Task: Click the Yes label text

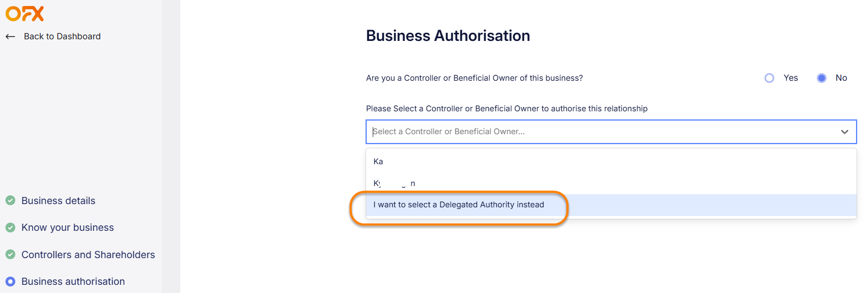Action: pos(791,78)
